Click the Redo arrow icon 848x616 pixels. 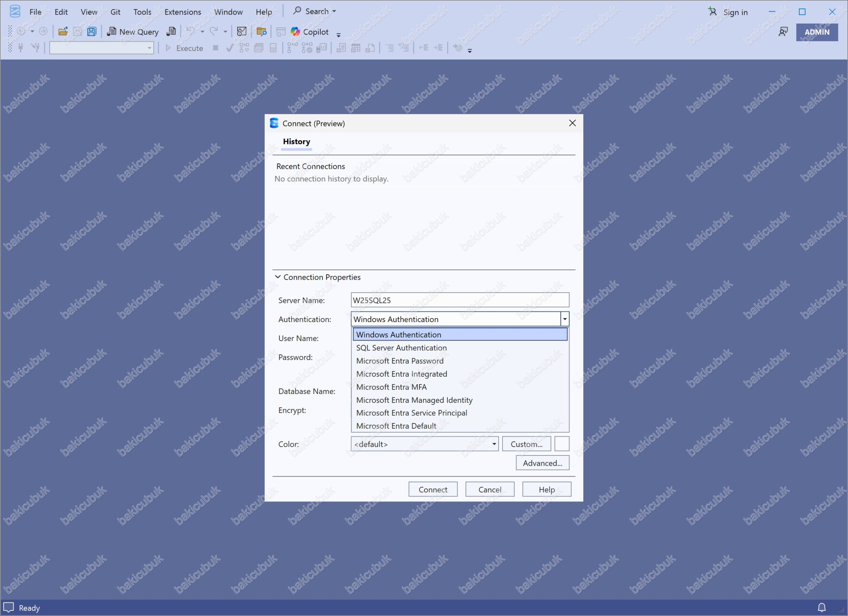(214, 31)
